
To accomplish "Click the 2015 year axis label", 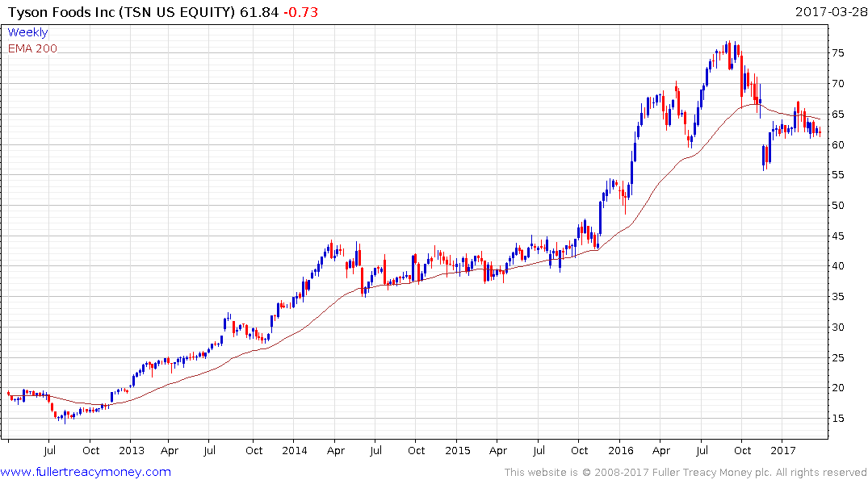I will tap(458, 450).
